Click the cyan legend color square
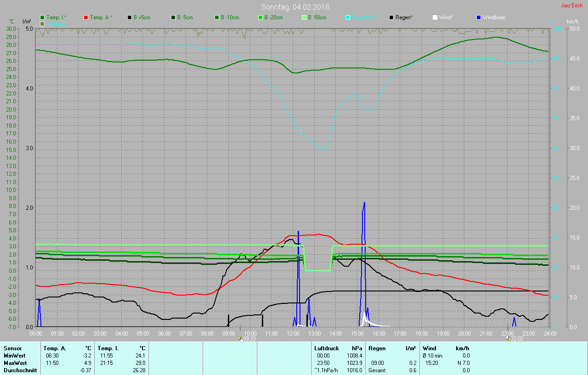 tap(348, 17)
